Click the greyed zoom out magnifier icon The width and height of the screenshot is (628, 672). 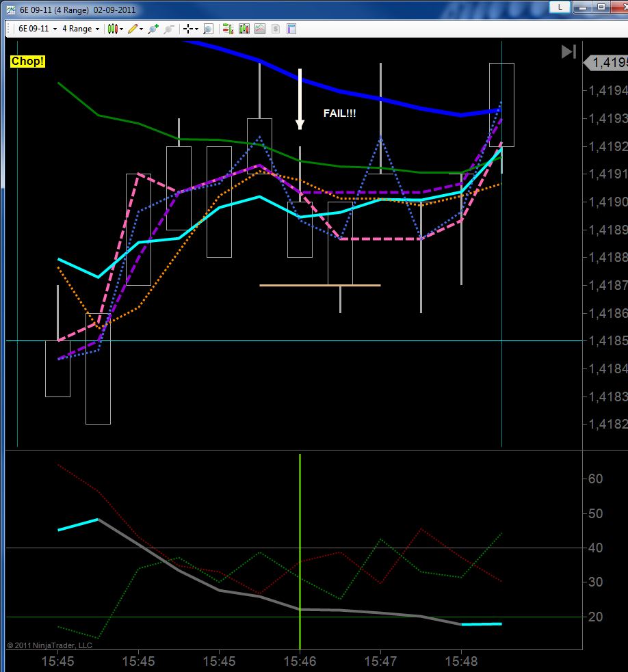point(169,29)
